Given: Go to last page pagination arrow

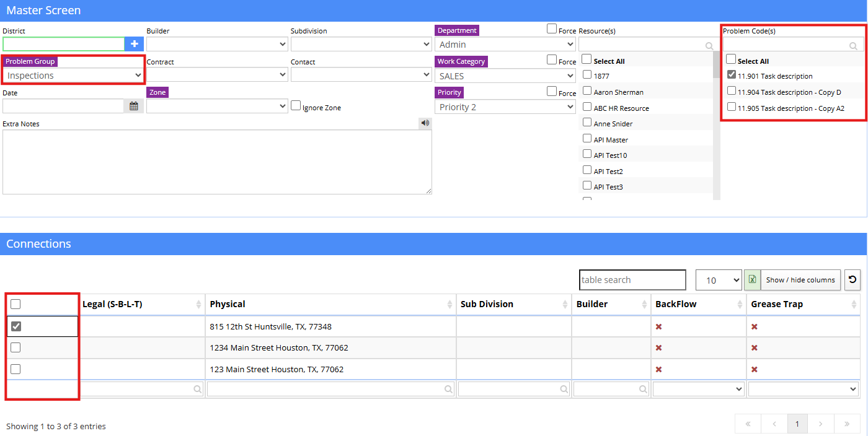Looking at the screenshot, I should (847, 424).
